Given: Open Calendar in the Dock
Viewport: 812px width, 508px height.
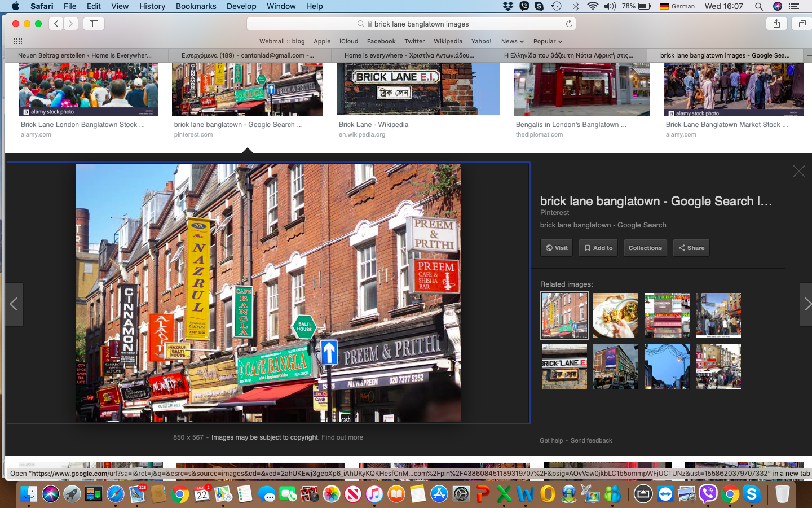Looking at the screenshot, I should [x=202, y=494].
